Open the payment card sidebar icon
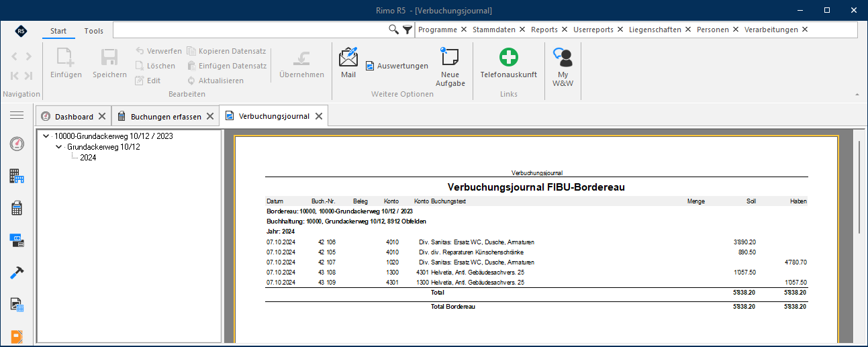This screenshot has height=347, width=868. point(17,240)
